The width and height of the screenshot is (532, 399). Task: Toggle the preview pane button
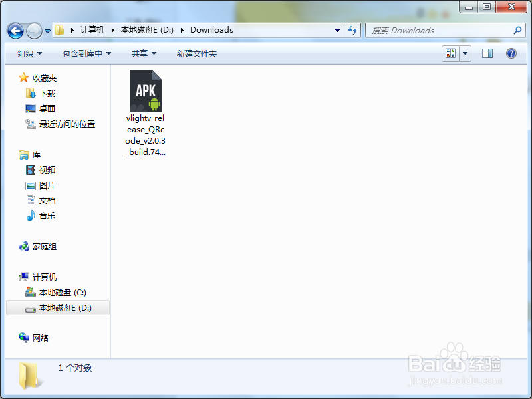tap(487, 53)
